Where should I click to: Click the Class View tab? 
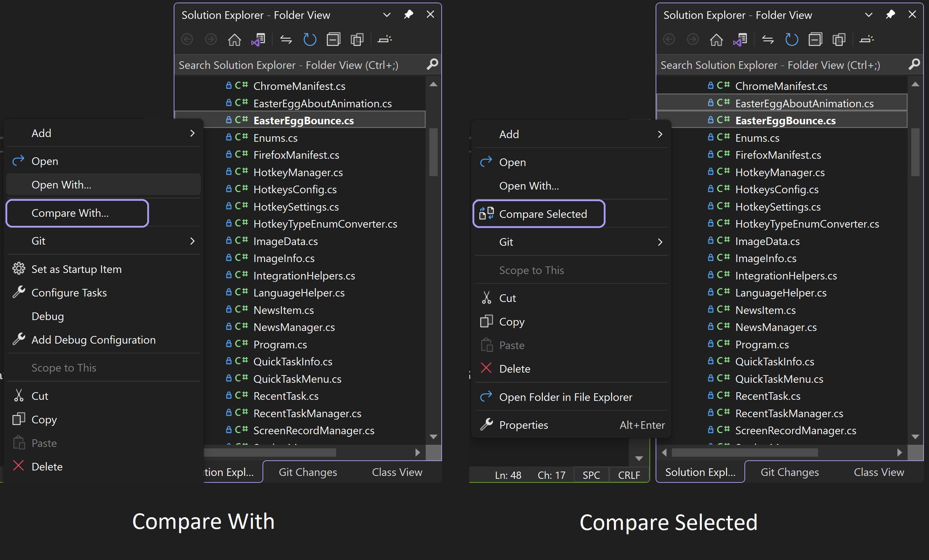tap(879, 472)
